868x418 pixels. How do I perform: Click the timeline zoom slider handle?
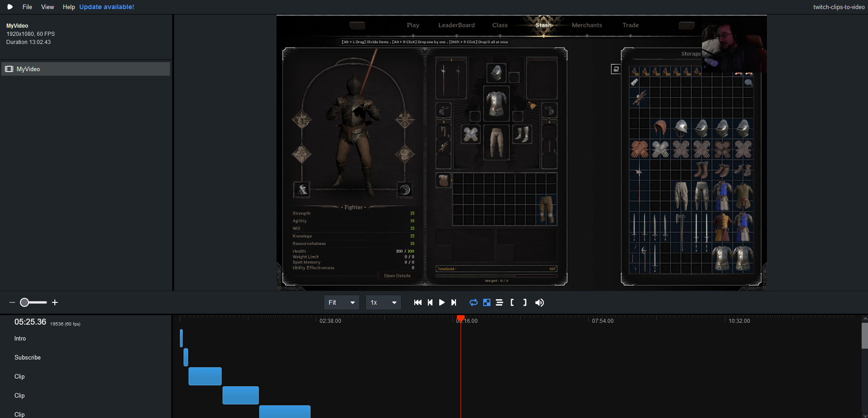[24, 302]
